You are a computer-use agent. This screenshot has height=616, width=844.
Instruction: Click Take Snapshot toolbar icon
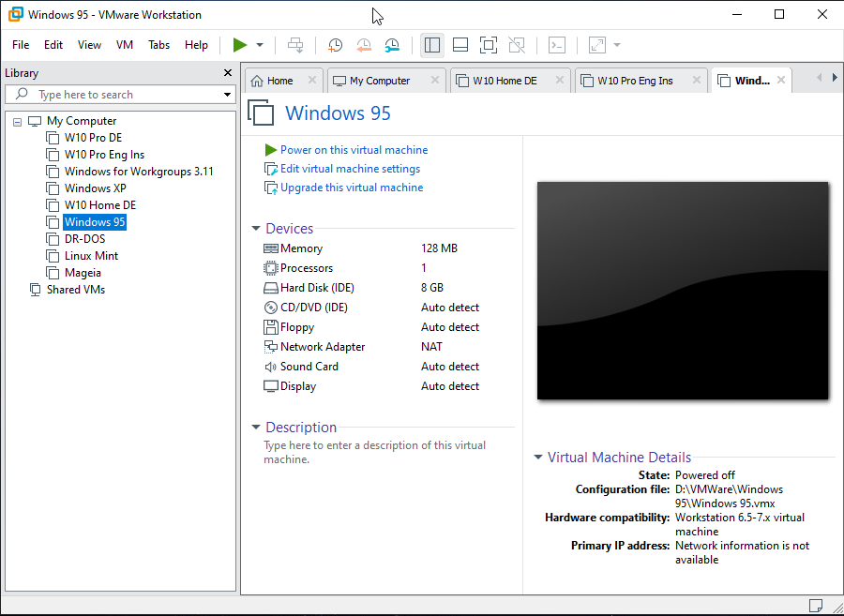(x=336, y=45)
